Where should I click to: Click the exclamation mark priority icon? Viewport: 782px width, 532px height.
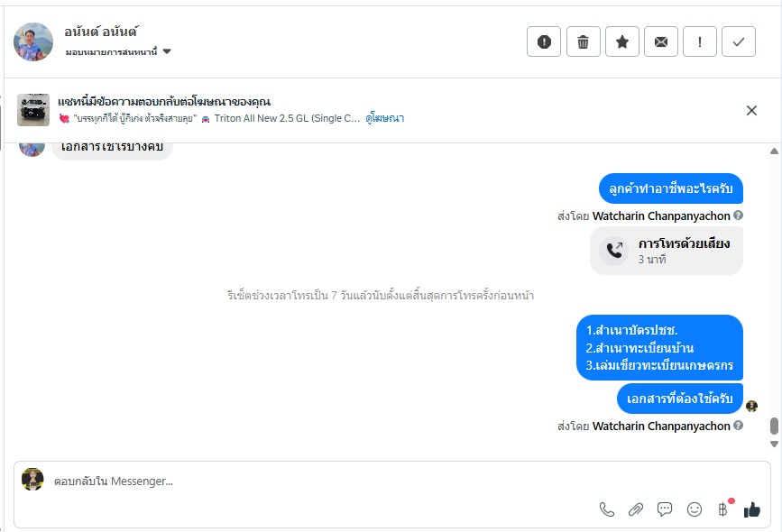[700, 41]
